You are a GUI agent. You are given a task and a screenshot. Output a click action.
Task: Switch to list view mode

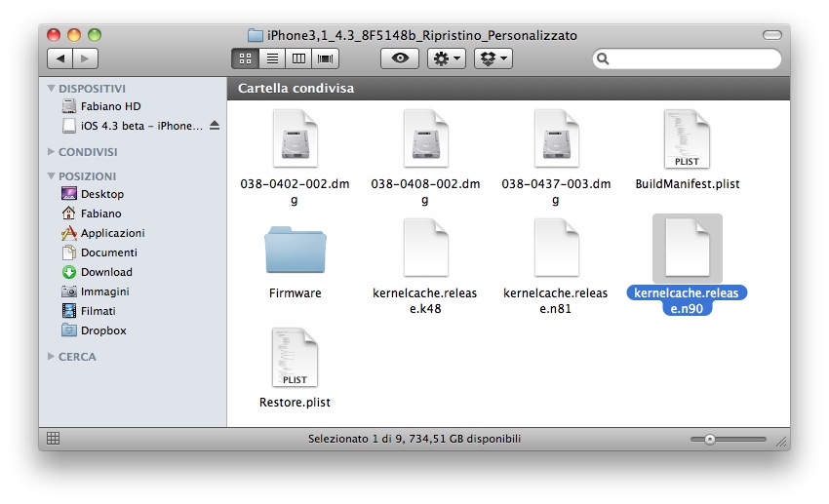273,58
